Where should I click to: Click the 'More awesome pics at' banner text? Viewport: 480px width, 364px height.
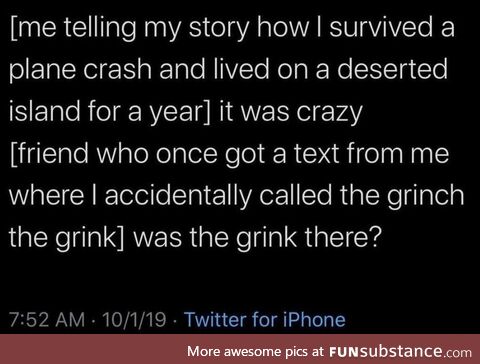coord(255,351)
